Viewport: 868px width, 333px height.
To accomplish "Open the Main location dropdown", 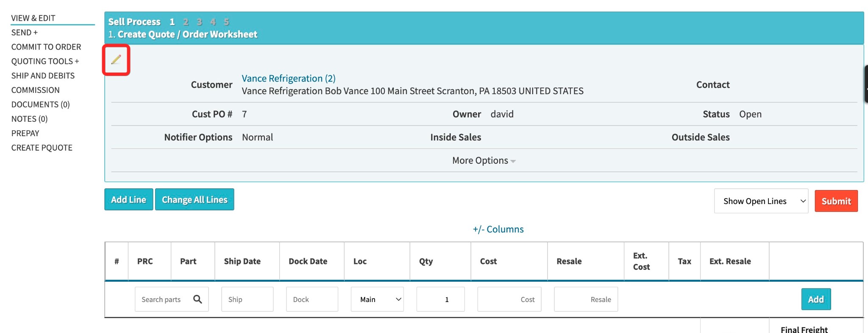I will click(377, 299).
